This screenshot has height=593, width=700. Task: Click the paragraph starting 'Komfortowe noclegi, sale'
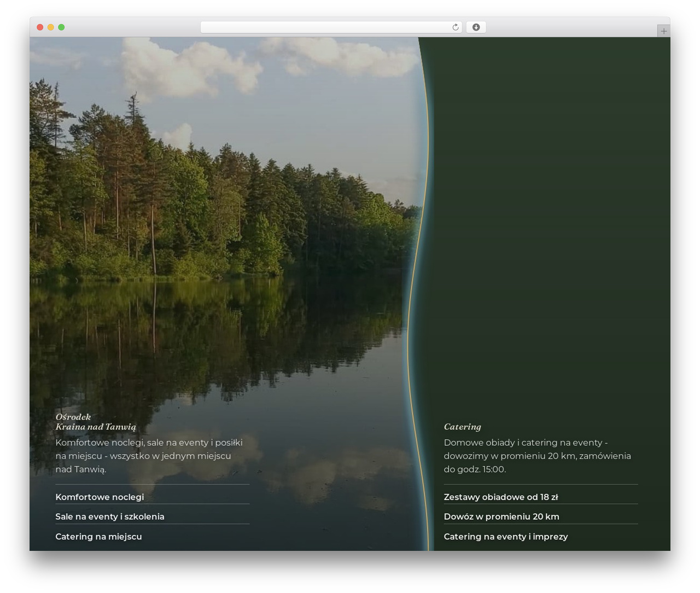pyautogui.click(x=149, y=456)
